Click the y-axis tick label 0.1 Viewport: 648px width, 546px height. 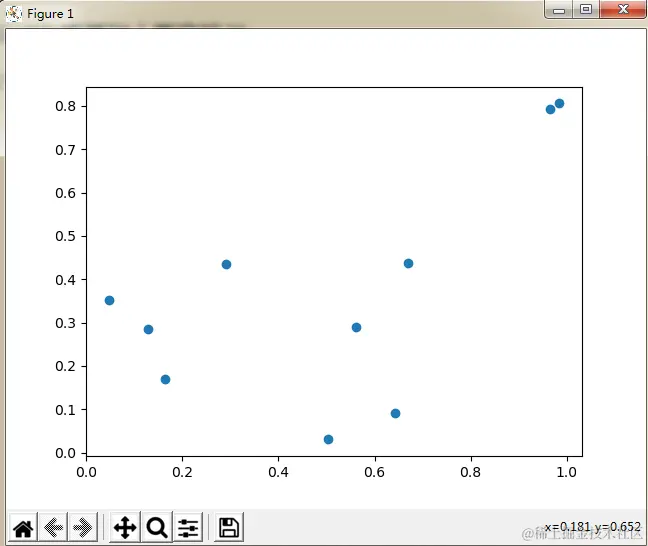[66, 410]
